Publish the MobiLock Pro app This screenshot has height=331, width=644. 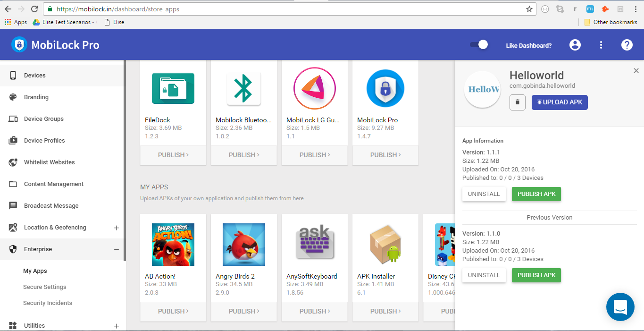[x=385, y=155]
